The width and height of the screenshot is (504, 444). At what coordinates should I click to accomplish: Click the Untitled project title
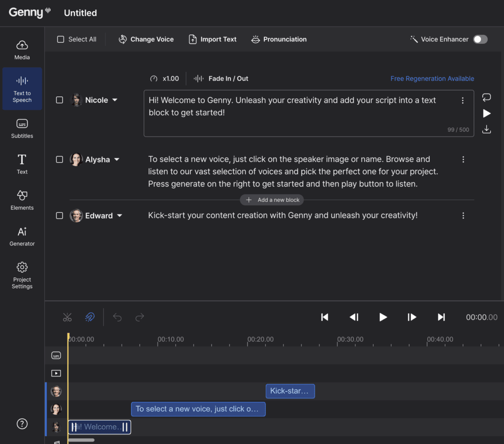pos(80,13)
